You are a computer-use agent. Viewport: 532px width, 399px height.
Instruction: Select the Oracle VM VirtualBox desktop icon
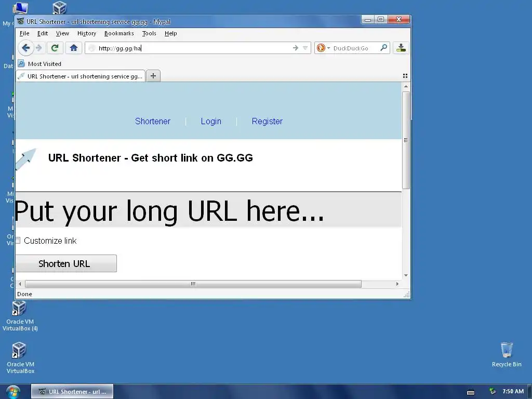[20, 358]
